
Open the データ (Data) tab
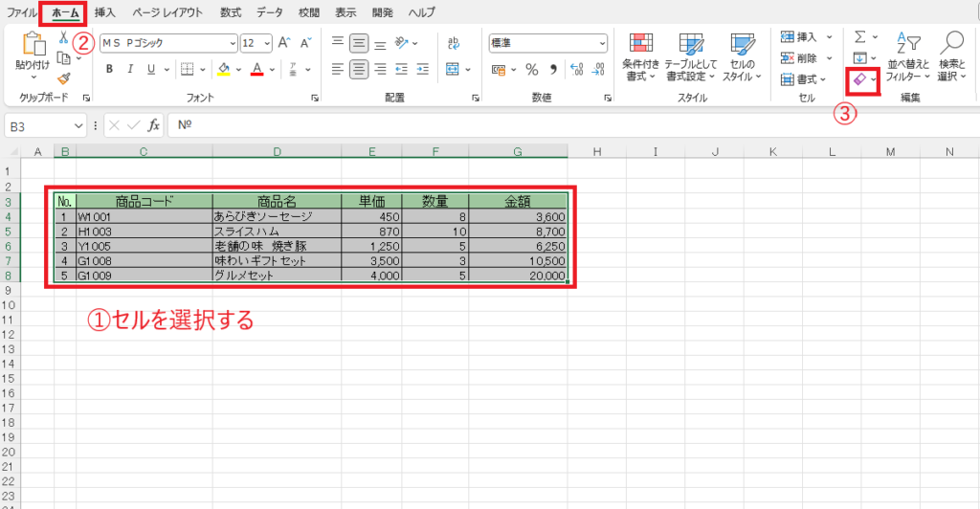[x=270, y=12]
